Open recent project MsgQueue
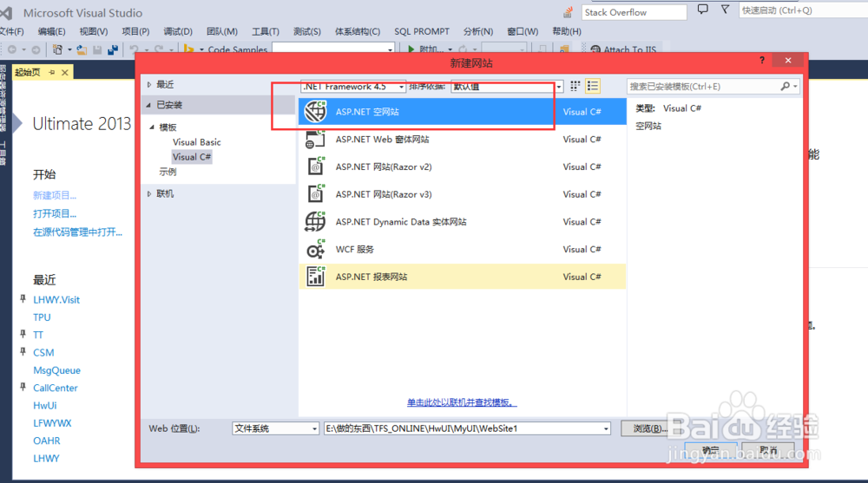Screen dimensions: 868x483 (56, 370)
